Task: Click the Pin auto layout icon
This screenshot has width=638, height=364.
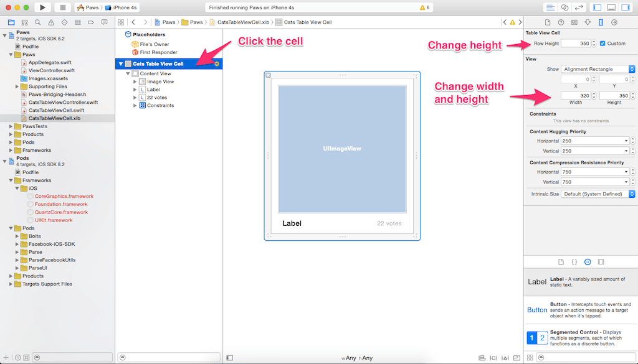Action: pos(494,358)
